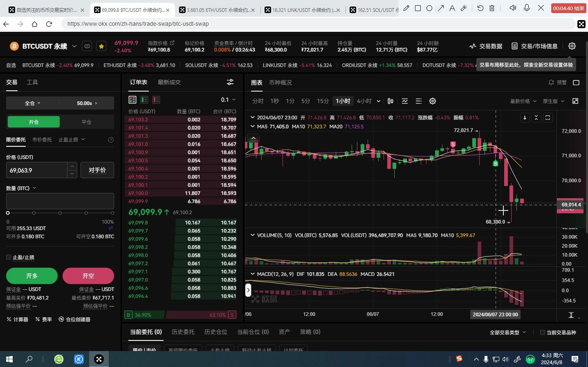Click the 对手价 button
This screenshot has height=367, width=588.
[x=97, y=170]
